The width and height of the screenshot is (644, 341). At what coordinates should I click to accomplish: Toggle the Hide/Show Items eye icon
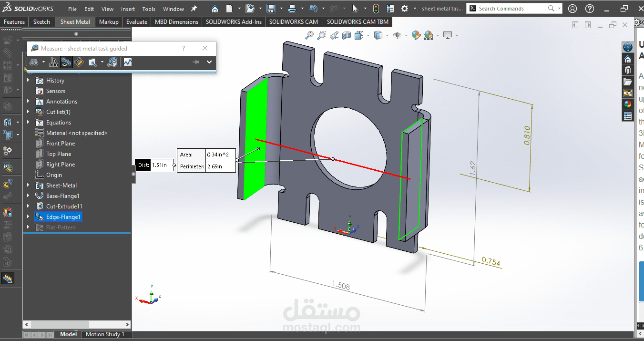pyautogui.click(x=397, y=35)
